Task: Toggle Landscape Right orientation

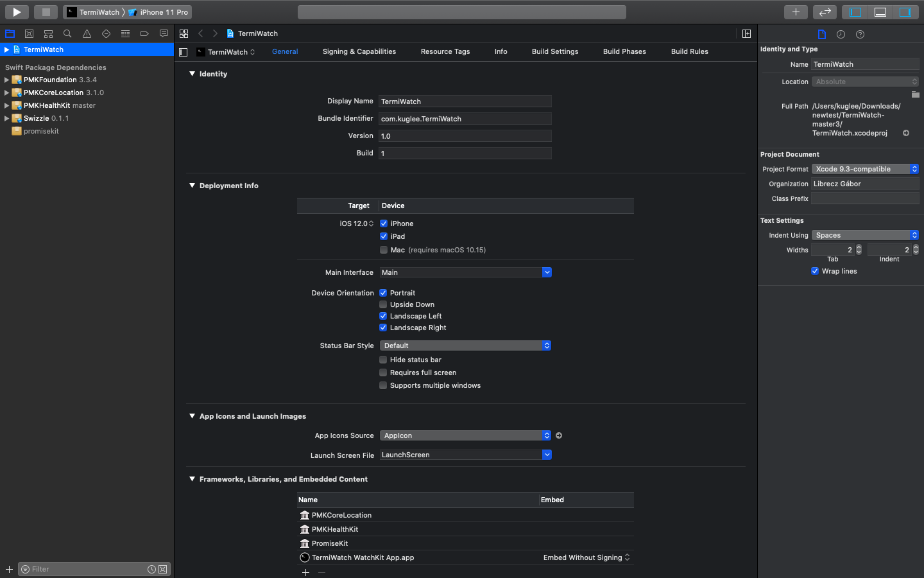Action: (x=383, y=328)
